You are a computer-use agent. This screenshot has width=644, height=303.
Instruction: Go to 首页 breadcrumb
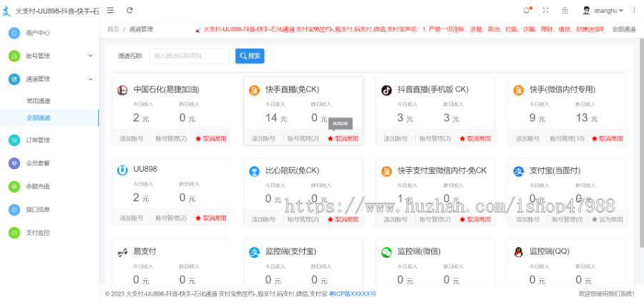(x=113, y=29)
